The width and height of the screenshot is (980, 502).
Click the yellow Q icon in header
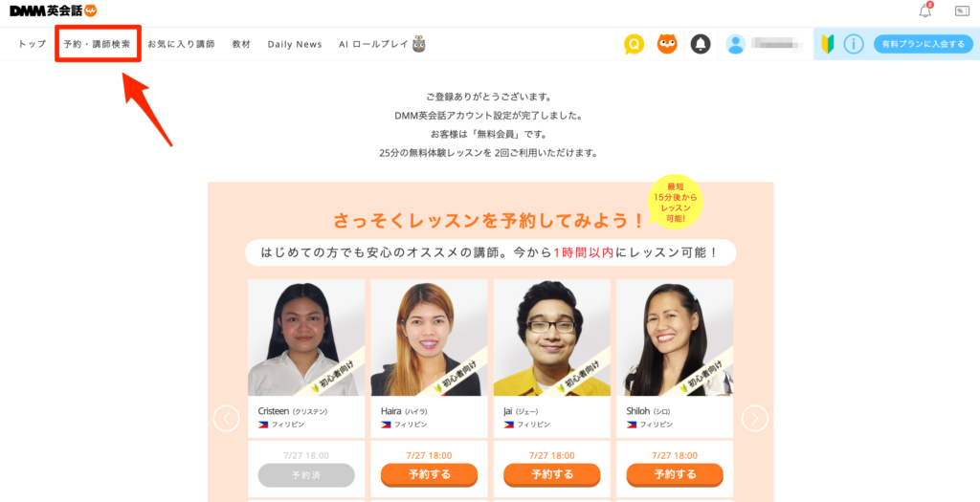[x=634, y=44]
